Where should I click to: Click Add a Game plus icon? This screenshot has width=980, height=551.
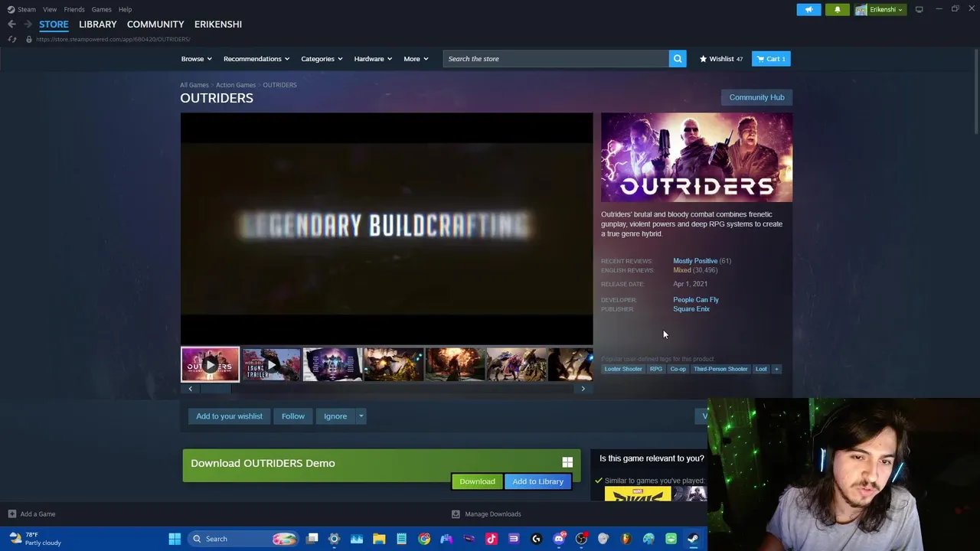11,514
